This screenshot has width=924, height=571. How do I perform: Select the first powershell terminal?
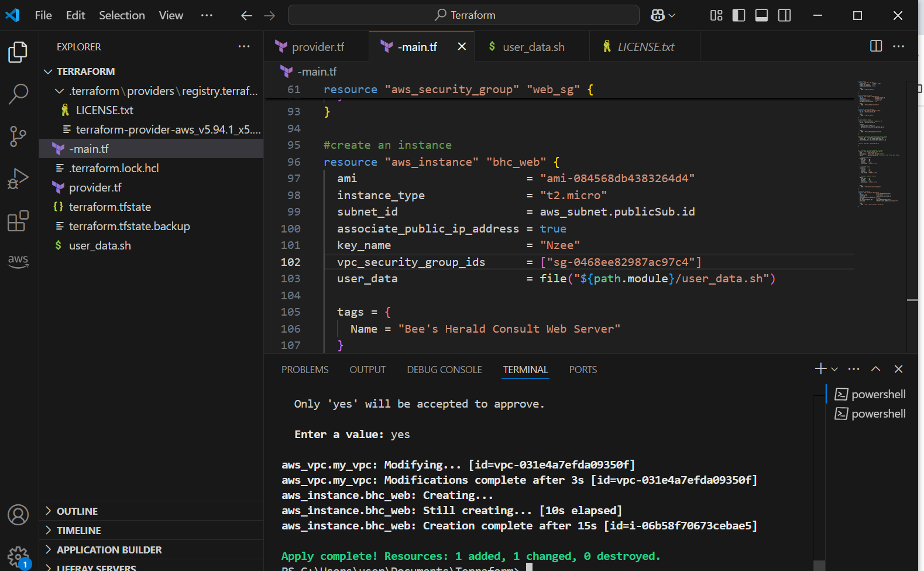[x=870, y=394]
